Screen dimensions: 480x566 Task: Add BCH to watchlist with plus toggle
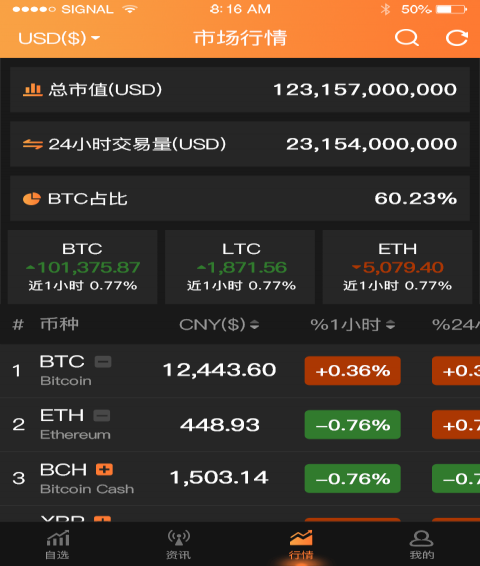104,470
